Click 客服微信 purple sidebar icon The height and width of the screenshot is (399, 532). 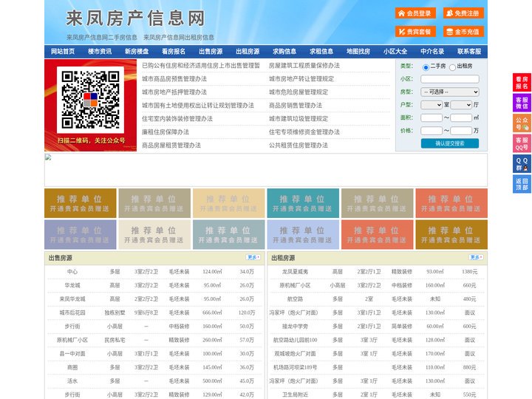coord(522,103)
